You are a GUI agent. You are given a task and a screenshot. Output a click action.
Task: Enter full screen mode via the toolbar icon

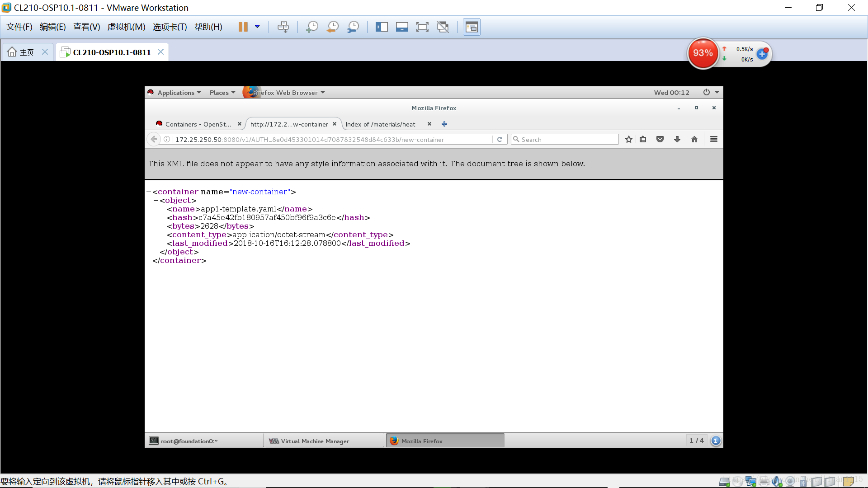[x=422, y=27]
